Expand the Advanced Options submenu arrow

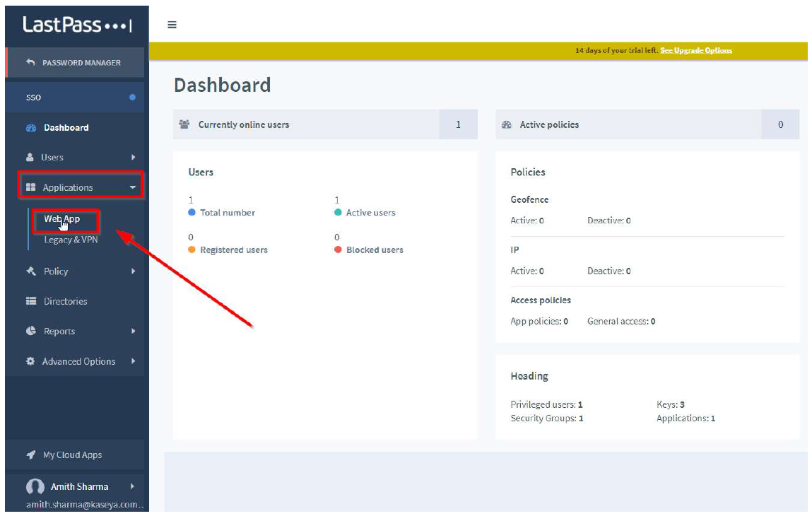click(x=133, y=361)
